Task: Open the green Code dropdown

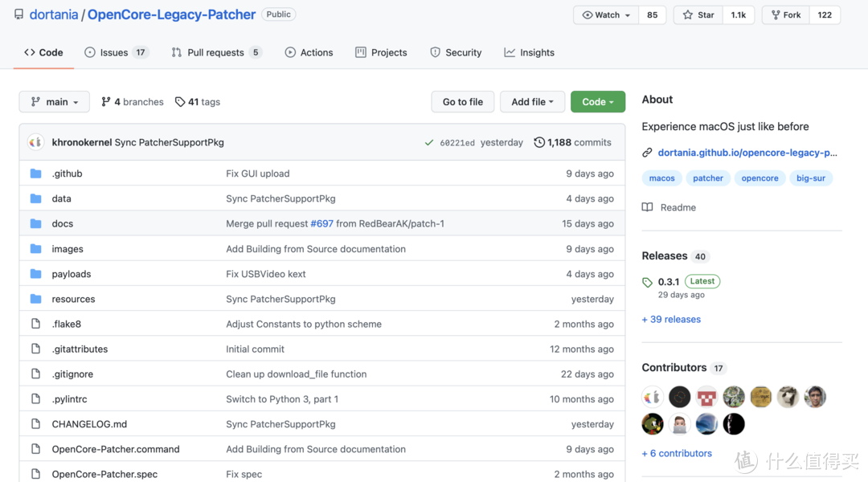Action: (x=597, y=102)
